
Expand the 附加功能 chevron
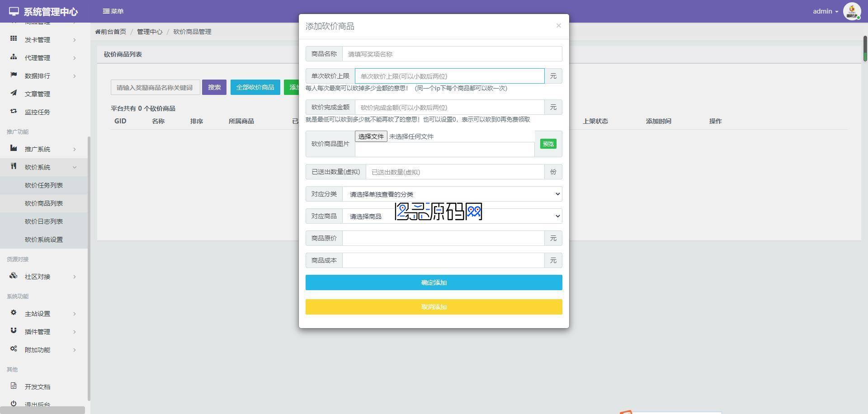(x=75, y=350)
